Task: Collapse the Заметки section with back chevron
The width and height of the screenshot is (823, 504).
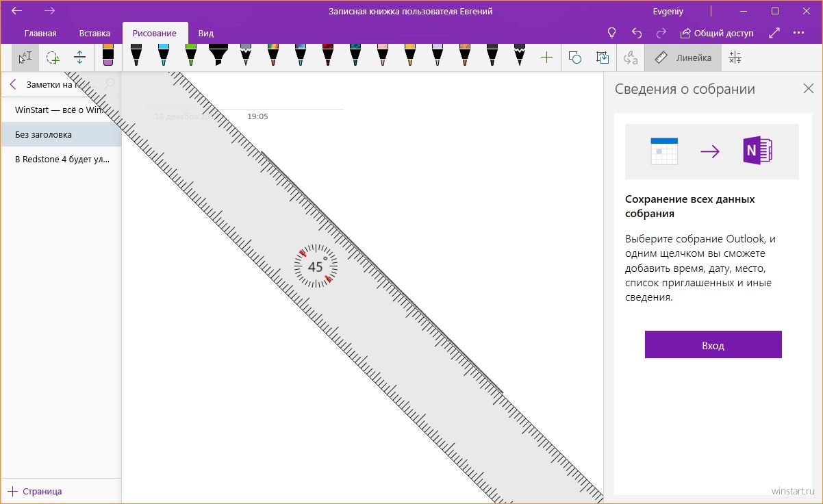Action: click(13, 85)
